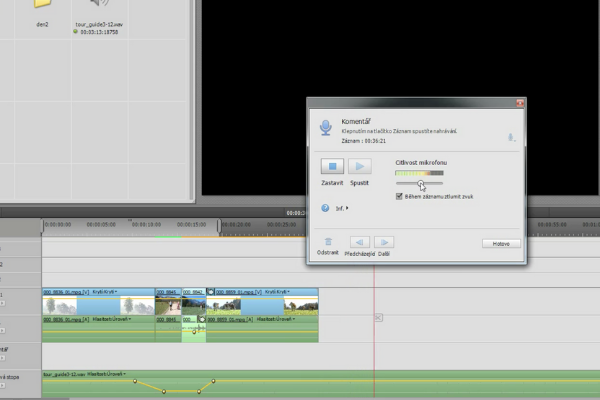The height and width of the screenshot is (400, 600).
Task: Click transition icon before 000_0859_01.mpg [V]
Action: coord(210,292)
